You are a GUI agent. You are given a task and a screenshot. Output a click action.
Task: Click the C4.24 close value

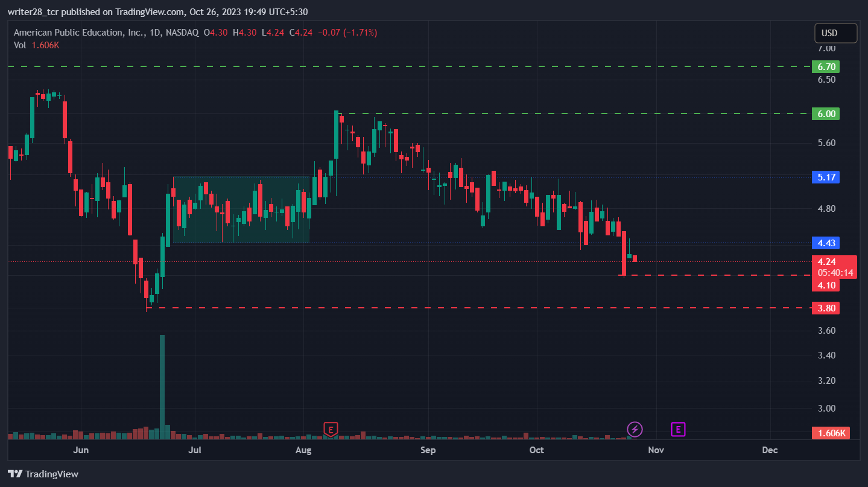coord(300,33)
